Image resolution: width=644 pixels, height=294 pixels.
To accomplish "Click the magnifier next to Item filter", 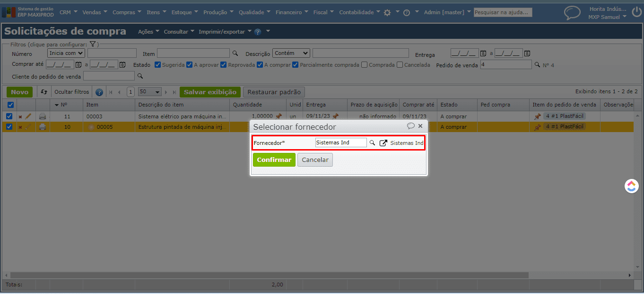I will point(235,53).
